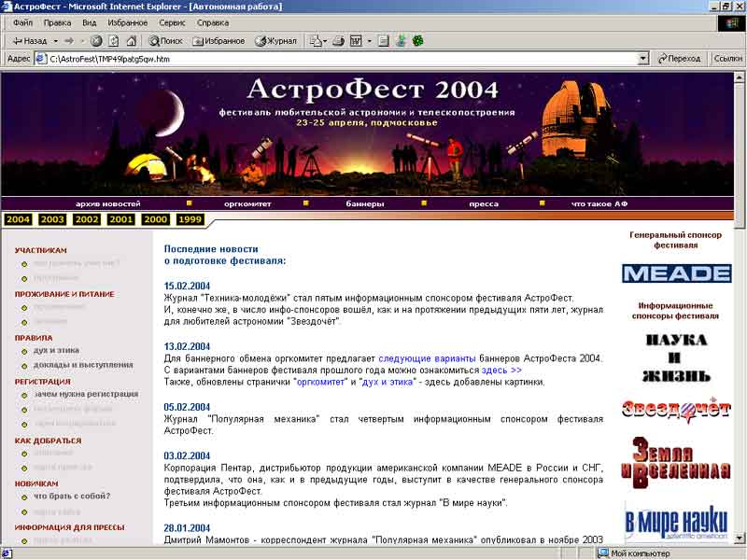Click the 15.02.2004 news date
The image size is (747, 560).
[x=187, y=287]
